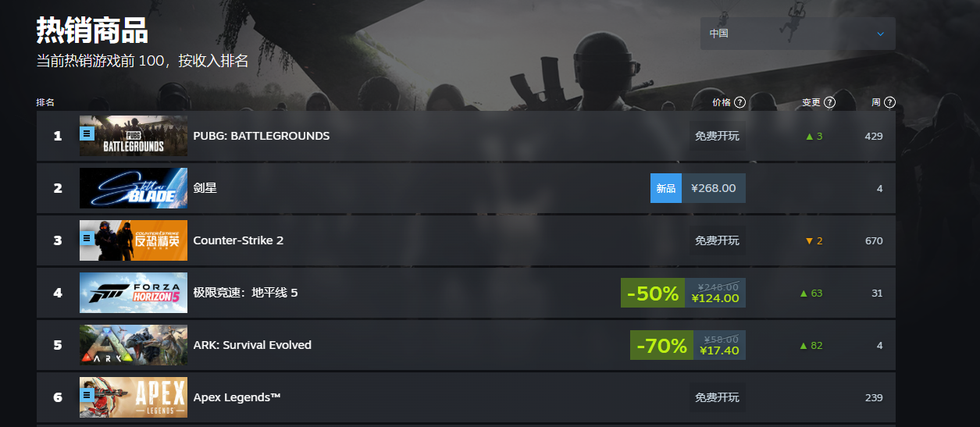
Task: Click the help icon beside 周 column
Action: pyautogui.click(x=889, y=102)
